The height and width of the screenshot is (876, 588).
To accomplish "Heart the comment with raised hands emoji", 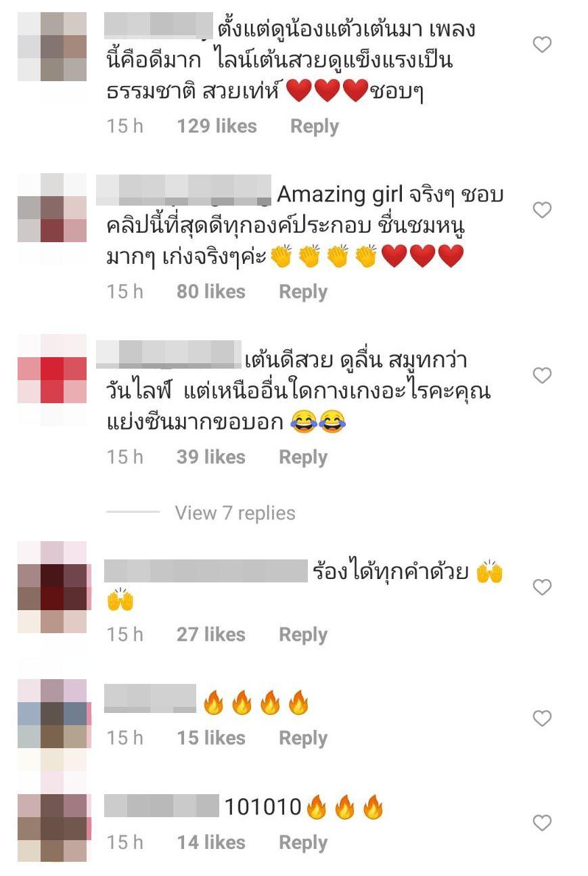I will tap(542, 587).
